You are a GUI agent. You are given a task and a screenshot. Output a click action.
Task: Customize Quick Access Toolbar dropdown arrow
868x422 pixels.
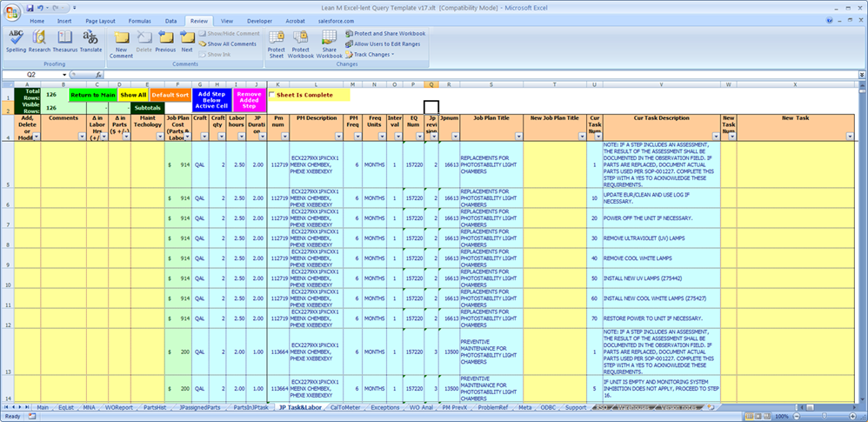[x=74, y=9]
